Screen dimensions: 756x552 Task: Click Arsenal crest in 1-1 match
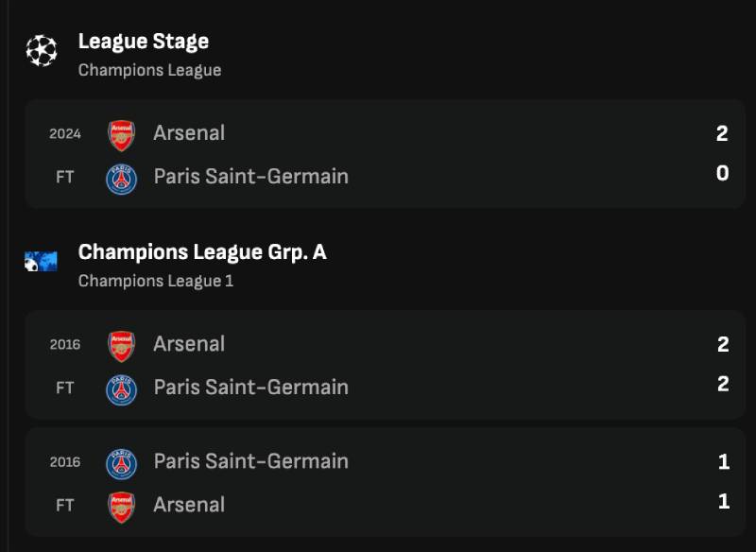click(x=121, y=506)
